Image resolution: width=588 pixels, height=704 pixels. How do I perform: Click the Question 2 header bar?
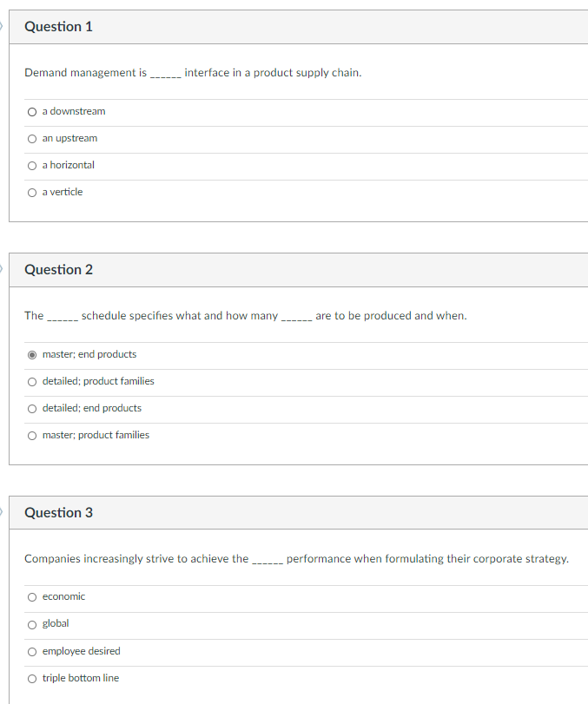[x=294, y=270]
